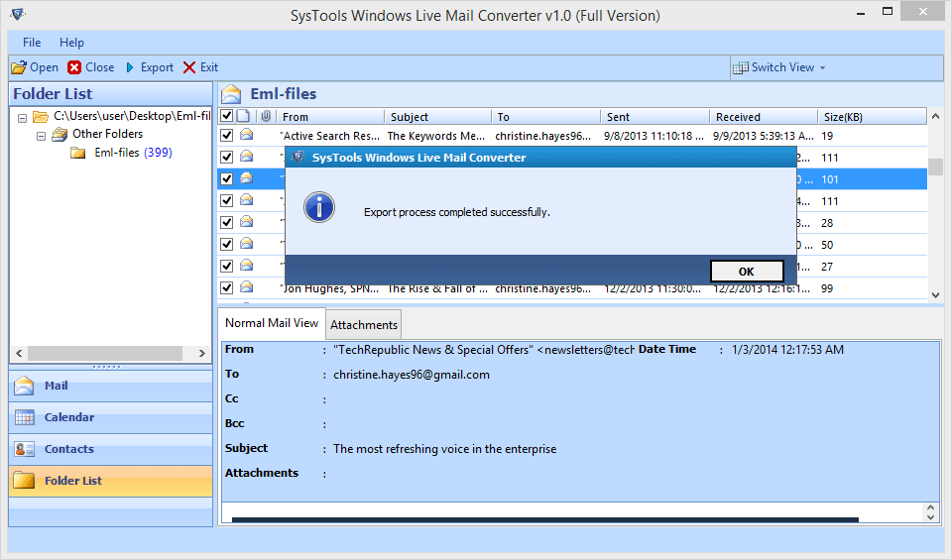Screen dimensions: 952x560
Task: Sort by the From column header
Action: click(x=330, y=117)
